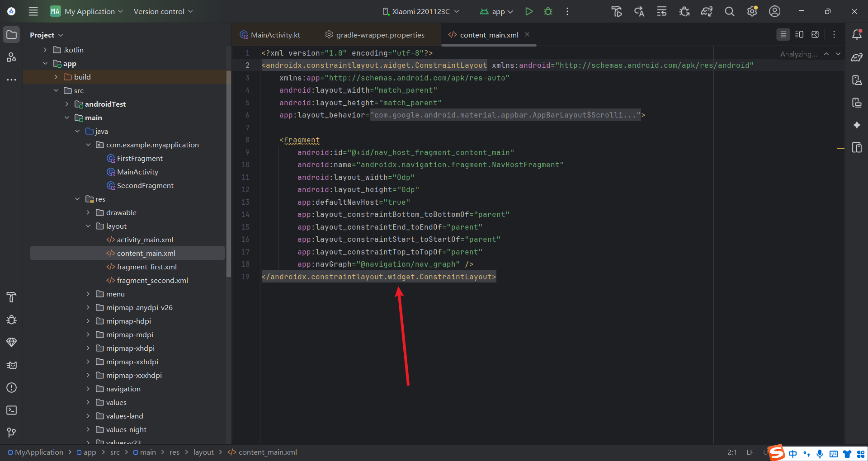This screenshot has width=868, height=461.
Task: Open the Resource Manager tool window
Action: [x=12, y=57]
